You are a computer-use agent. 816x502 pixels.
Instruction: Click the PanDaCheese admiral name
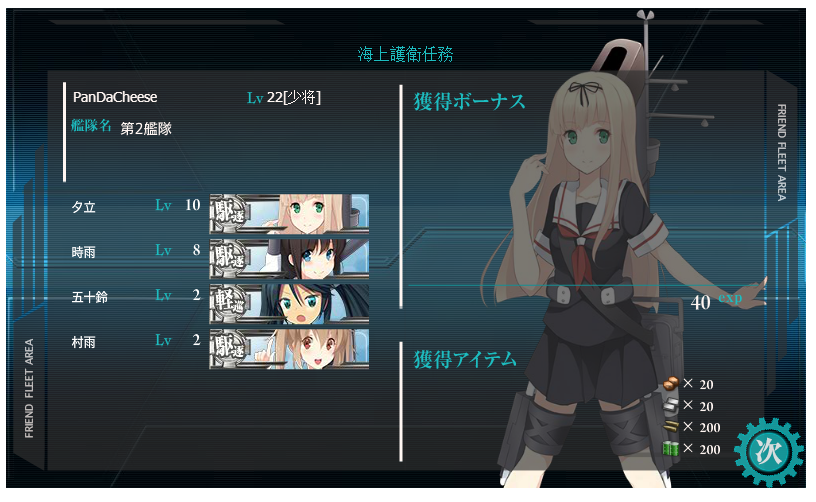(x=115, y=97)
